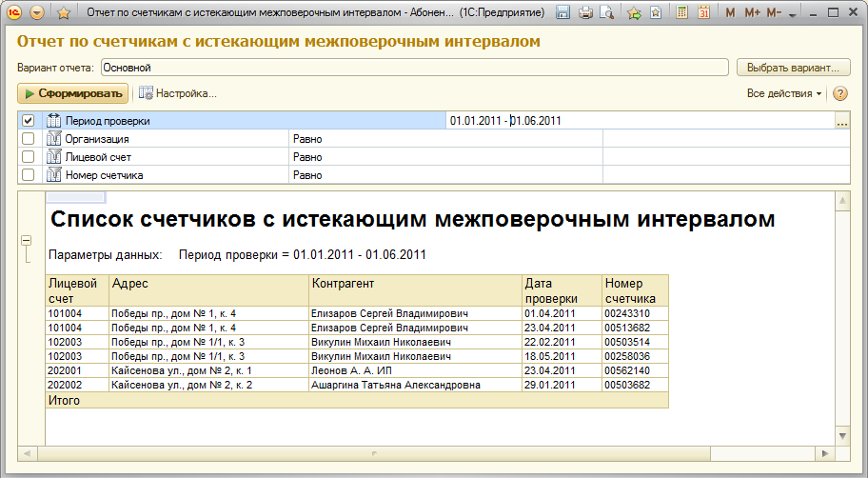
Task: Collapse the report group with minus box
Action: pos(28,242)
